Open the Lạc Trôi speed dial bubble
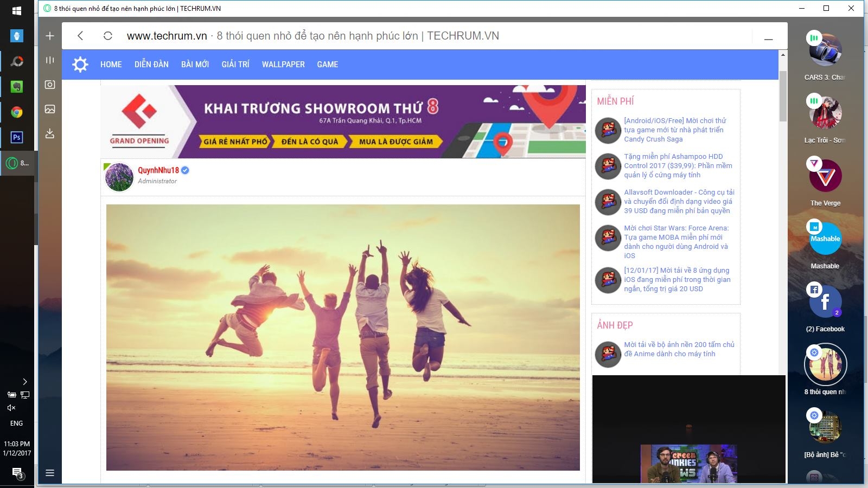Viewport: 868px width, 488px height. tap(825, 112)
